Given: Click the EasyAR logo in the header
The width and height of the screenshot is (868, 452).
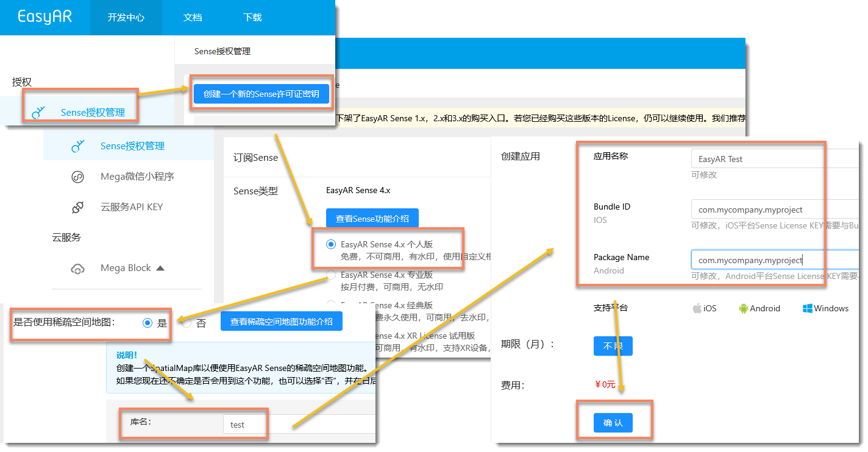Looking at the screenshot, I should 44,17.
